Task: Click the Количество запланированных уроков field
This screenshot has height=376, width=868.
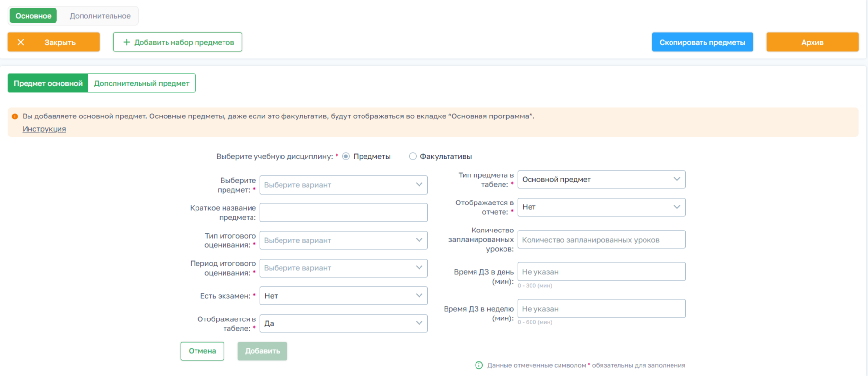Action: pyautogui.click(x=601, y=239)
